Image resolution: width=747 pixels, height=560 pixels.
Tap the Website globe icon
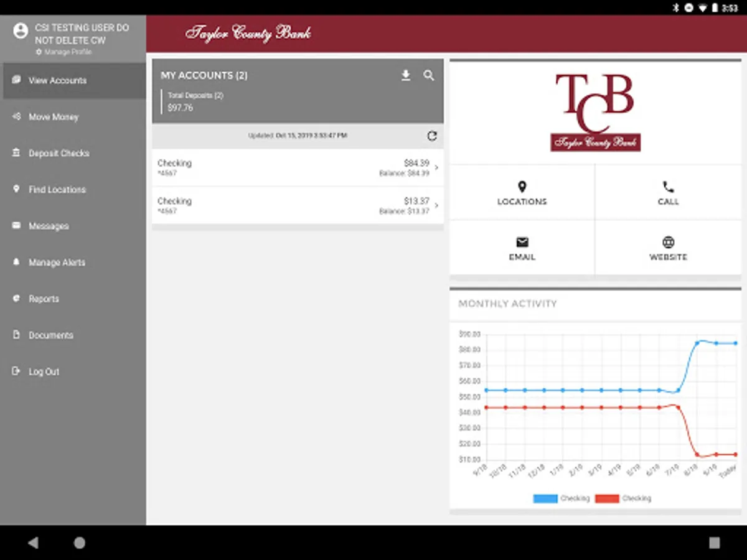coord(669,242)
